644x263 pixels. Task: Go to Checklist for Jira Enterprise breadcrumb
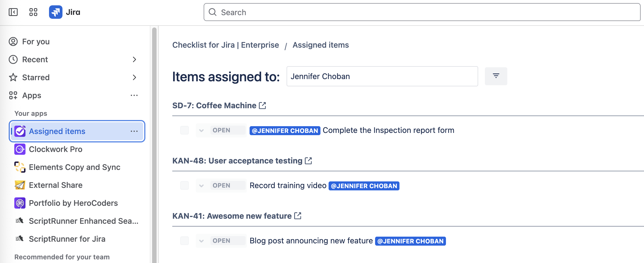point(225,45)
